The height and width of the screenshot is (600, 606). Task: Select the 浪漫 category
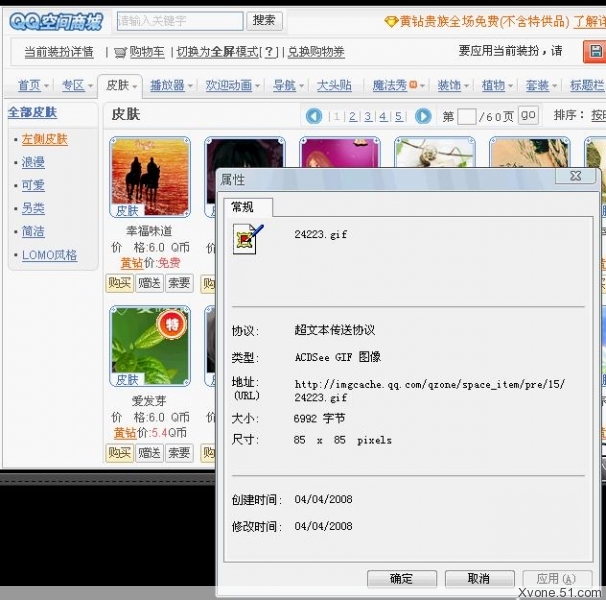(33, 162)
